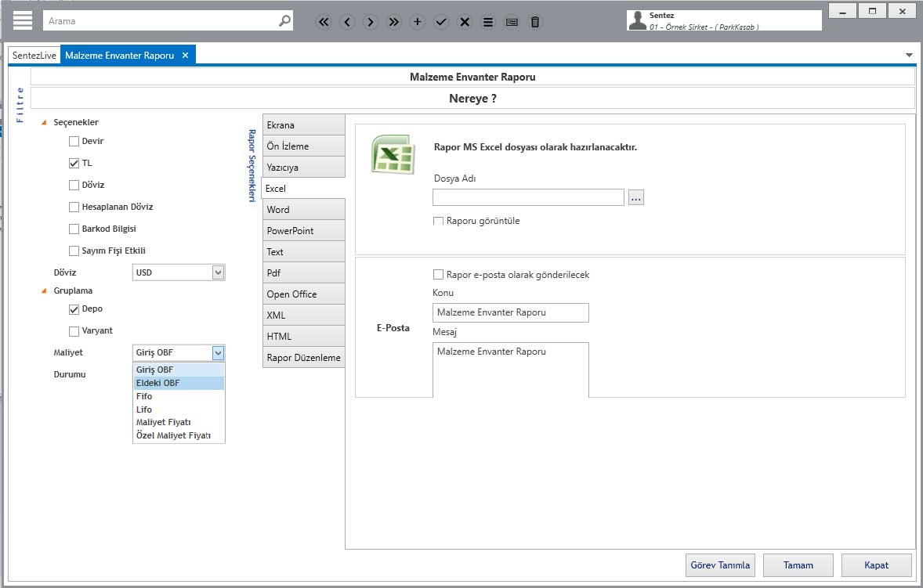Choose Eldeki OBF from Maliyet list
923x588 pixels.
(157, 383)
